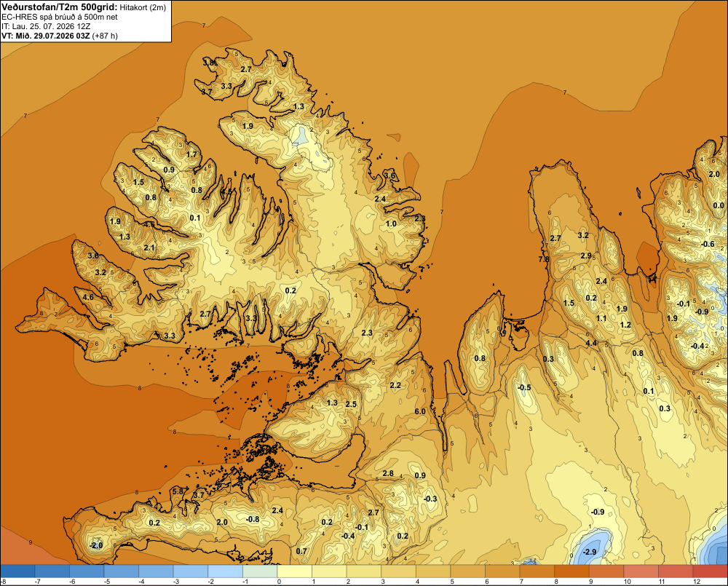Viewport: 728px width, 586px height.
Task: Click the temperature value '3.8' on the map
Action: tap(209, 62)
